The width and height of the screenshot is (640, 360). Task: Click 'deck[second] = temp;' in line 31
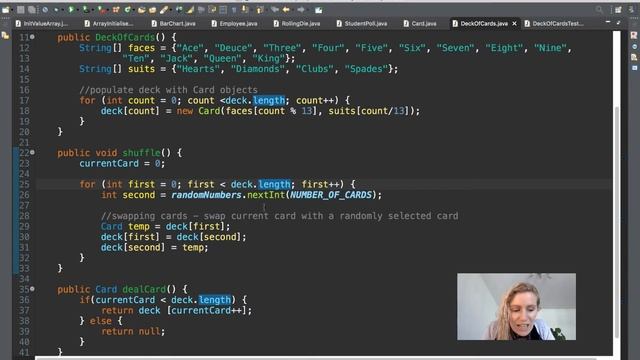pyautogui.click(x=154, y=247)
